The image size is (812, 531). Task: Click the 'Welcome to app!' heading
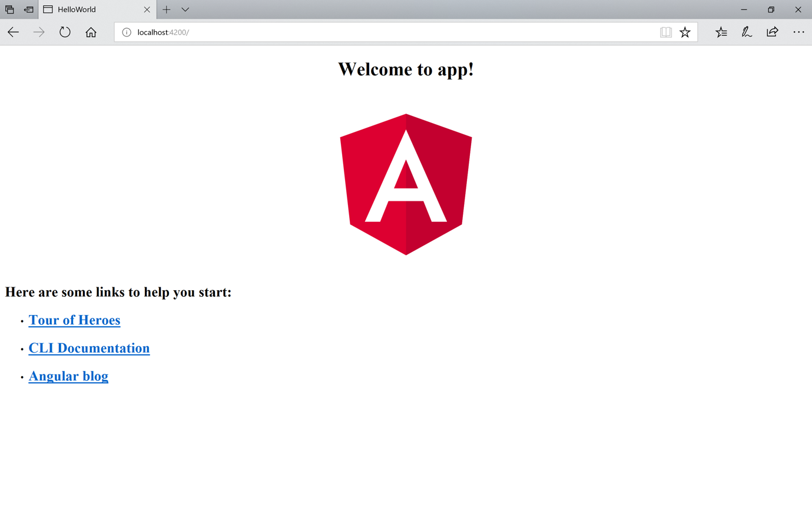pos(406,69)
